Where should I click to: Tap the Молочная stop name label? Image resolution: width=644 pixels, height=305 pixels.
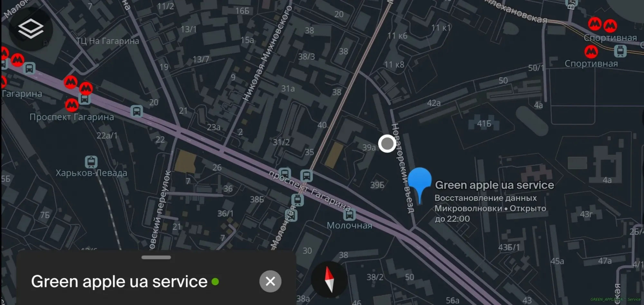349,225
